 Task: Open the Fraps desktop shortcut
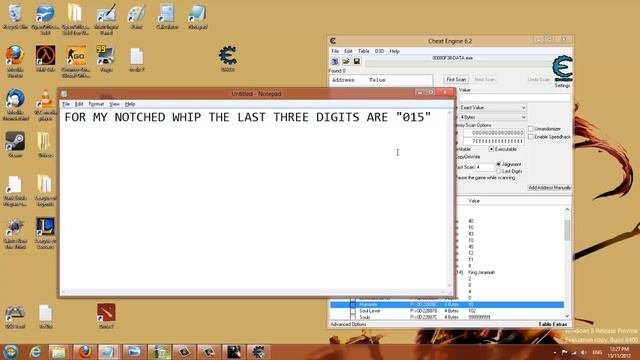(106, 58)
